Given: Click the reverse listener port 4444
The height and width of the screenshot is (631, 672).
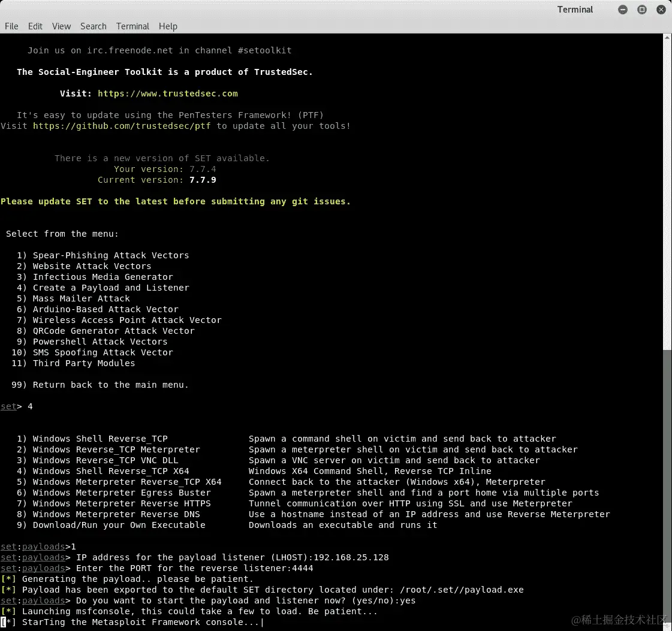Looking at the screenshot, I should pyautogui.click(x=302, y=568).
